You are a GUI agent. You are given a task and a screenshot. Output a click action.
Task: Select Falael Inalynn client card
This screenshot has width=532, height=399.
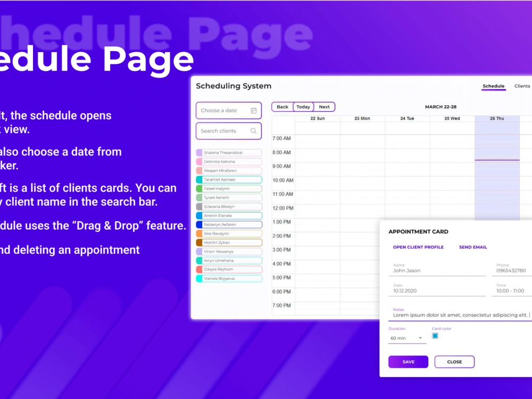click(229, 189)
